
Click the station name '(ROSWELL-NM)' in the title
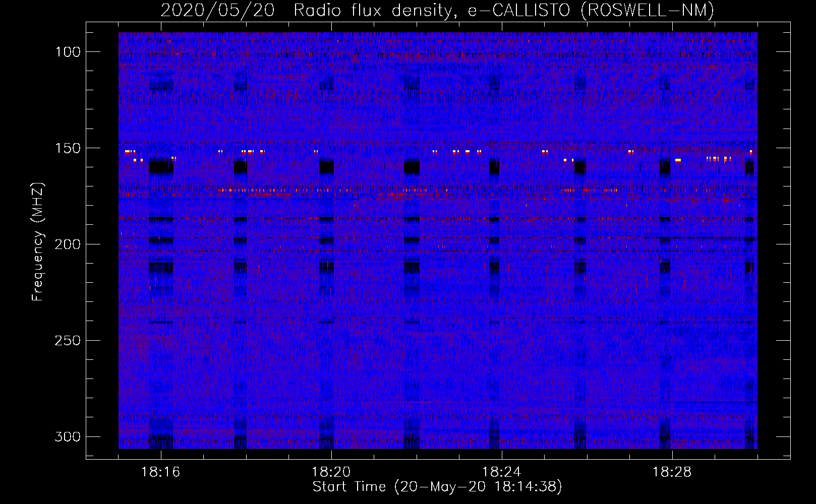[x=648, y=10]
